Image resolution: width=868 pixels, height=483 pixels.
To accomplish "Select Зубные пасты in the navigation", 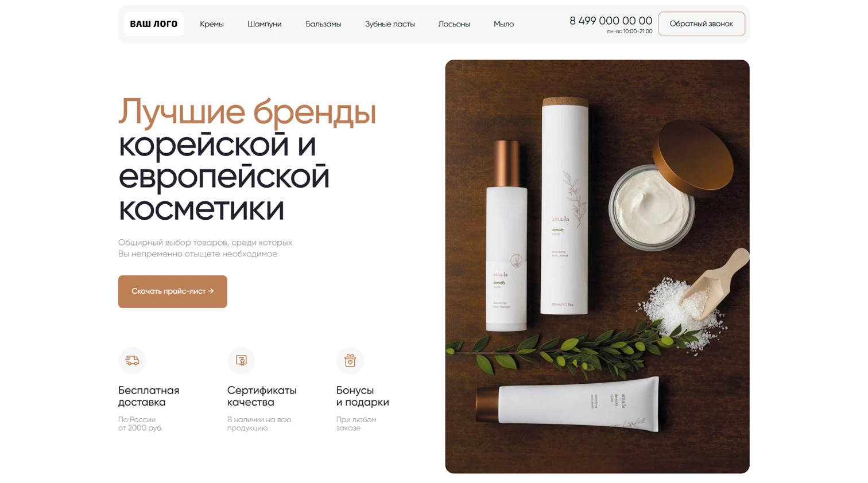I will [x=390, y=24].
